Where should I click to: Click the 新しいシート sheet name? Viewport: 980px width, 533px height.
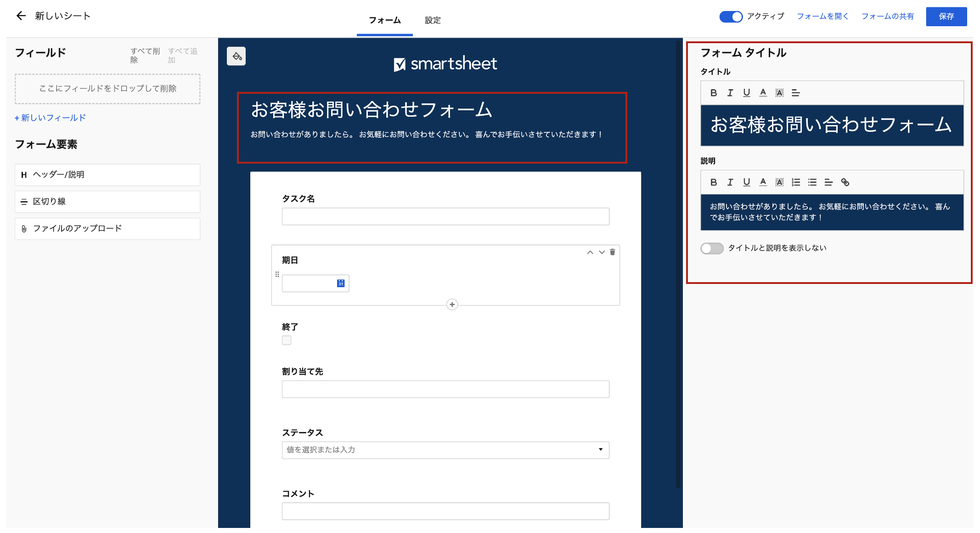[62, 16]
